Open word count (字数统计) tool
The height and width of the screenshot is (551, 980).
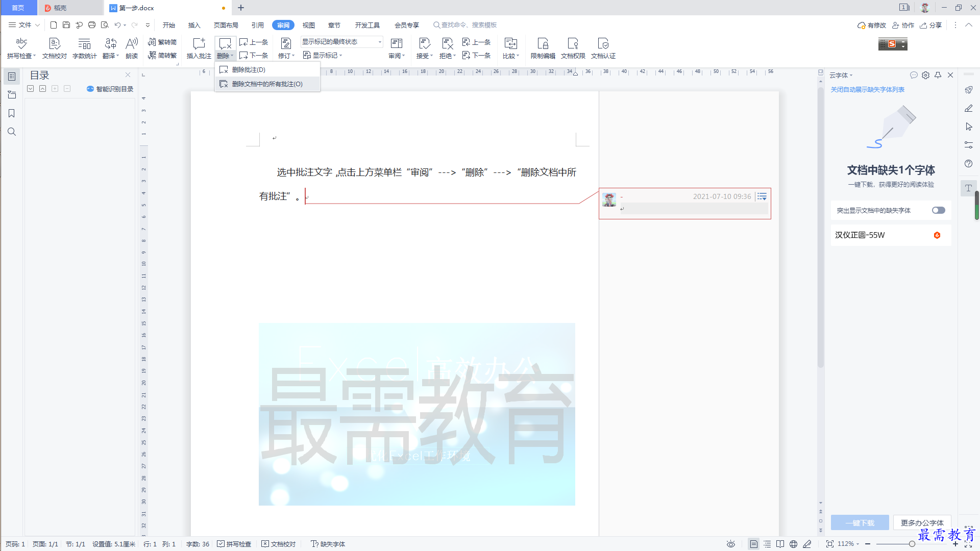click(x=84, y=48)
